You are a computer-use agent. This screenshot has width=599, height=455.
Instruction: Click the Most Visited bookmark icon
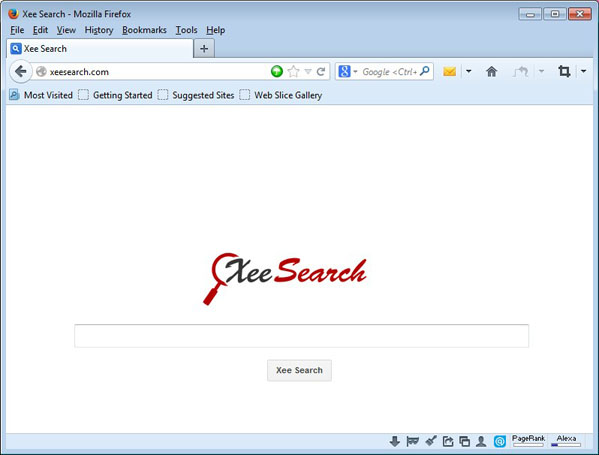coord(14,95)
